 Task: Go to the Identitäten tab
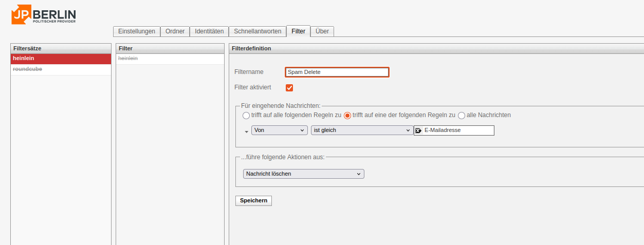(x=209, y=31)
